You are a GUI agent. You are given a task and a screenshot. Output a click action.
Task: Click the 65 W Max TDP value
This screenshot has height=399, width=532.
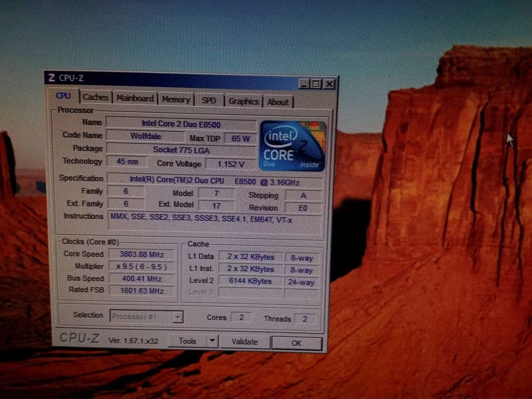coord(240,139)
